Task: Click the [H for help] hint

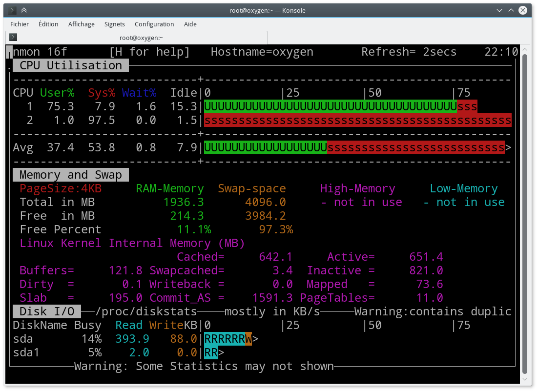Action: (x=149, y=52)
